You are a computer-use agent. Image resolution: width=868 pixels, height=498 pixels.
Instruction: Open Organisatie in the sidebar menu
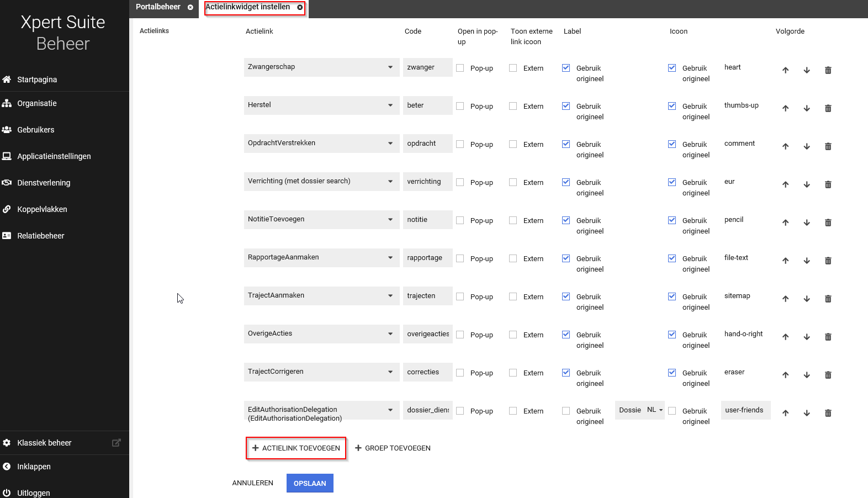(37, 103)
